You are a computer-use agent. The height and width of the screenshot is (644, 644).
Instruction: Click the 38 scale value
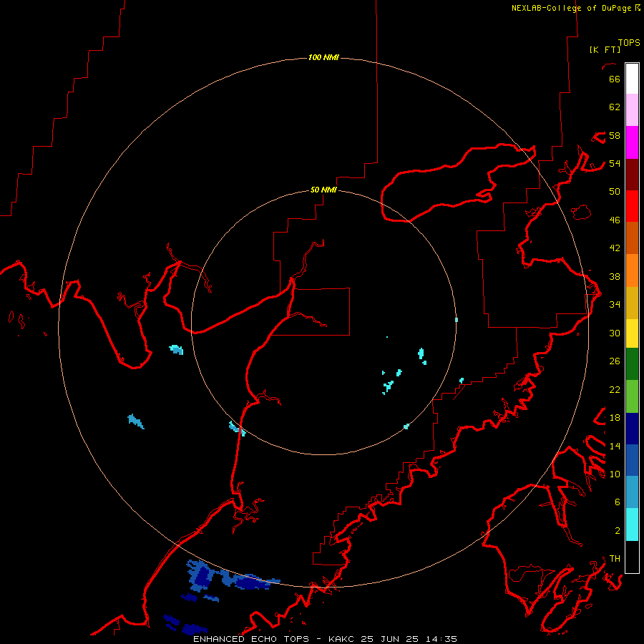[x=615, y=277]
